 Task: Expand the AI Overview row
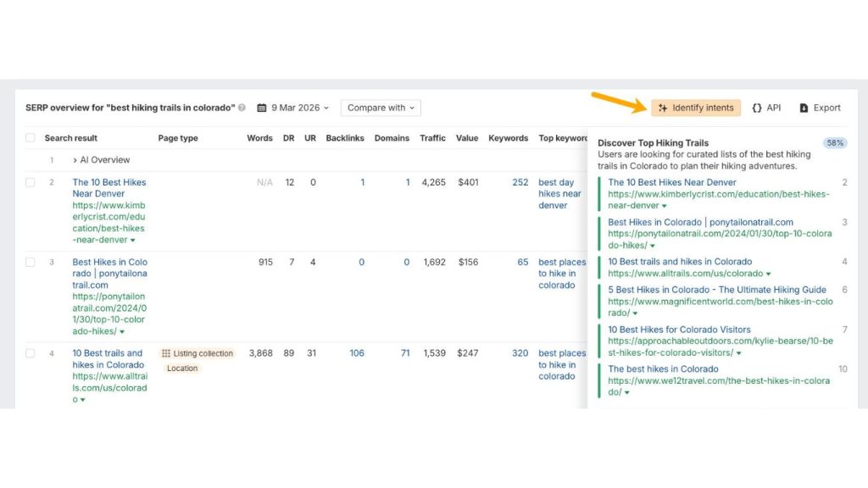[75, 160]
